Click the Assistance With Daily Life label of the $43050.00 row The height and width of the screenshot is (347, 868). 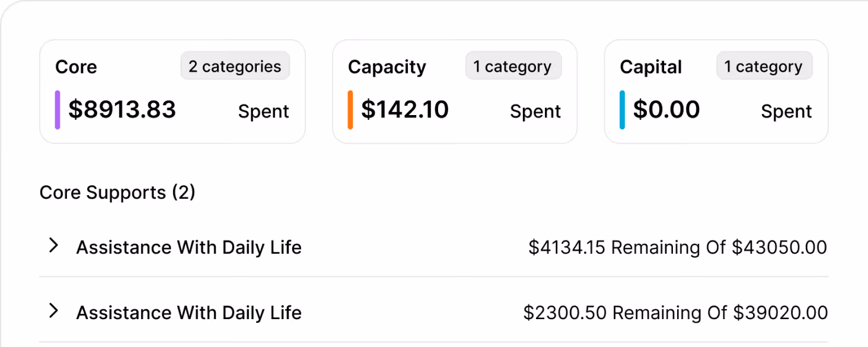189,247
